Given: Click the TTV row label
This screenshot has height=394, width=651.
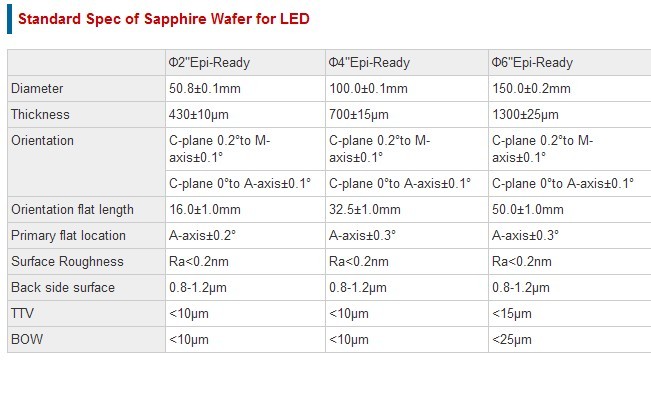Looking at the screenshot, I should (22, 313).
